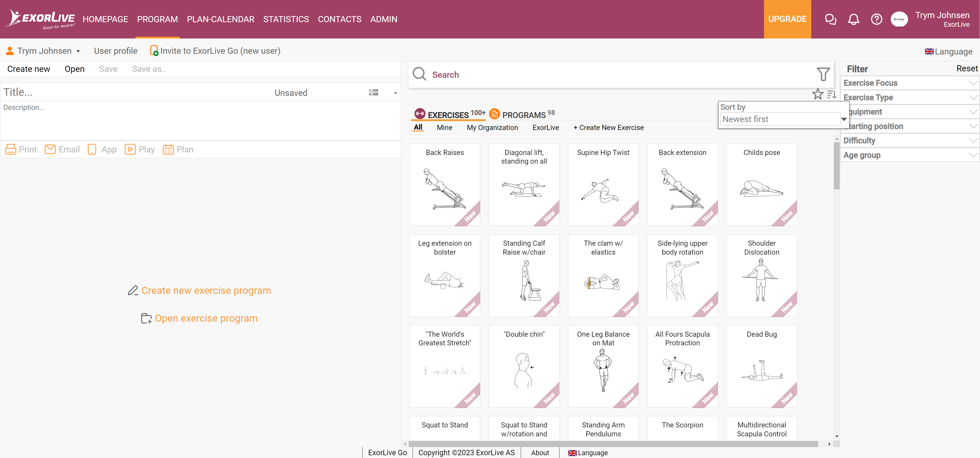980x458 pixels.
Task: Click the orange user icon beside Trym Johnsen
Action: [10, 50]
